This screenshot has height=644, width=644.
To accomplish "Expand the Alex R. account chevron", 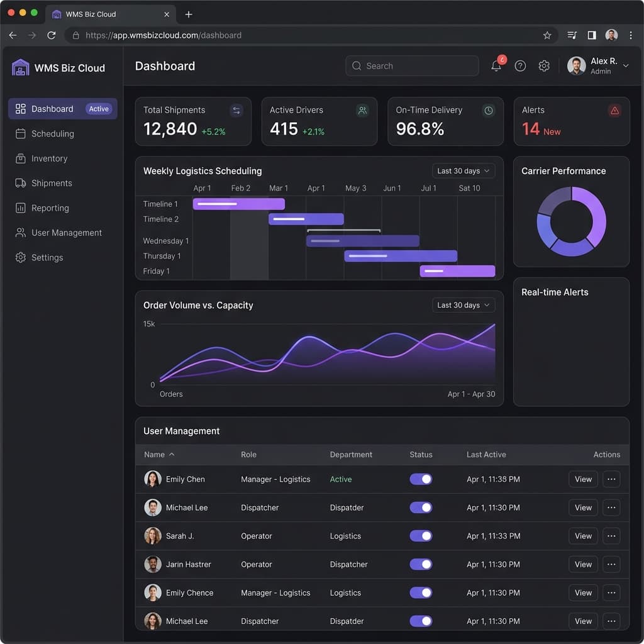I will pyautogui.click(x=626, y=65).
